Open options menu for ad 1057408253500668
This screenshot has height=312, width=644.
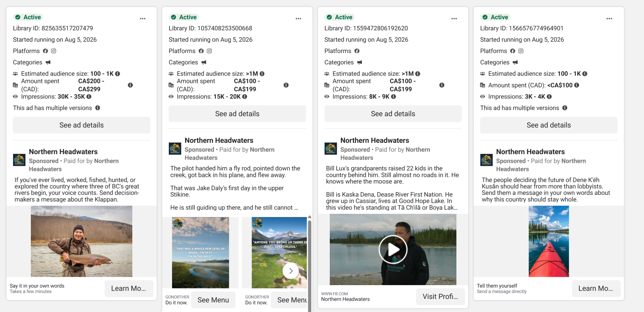tap(298, 19)
